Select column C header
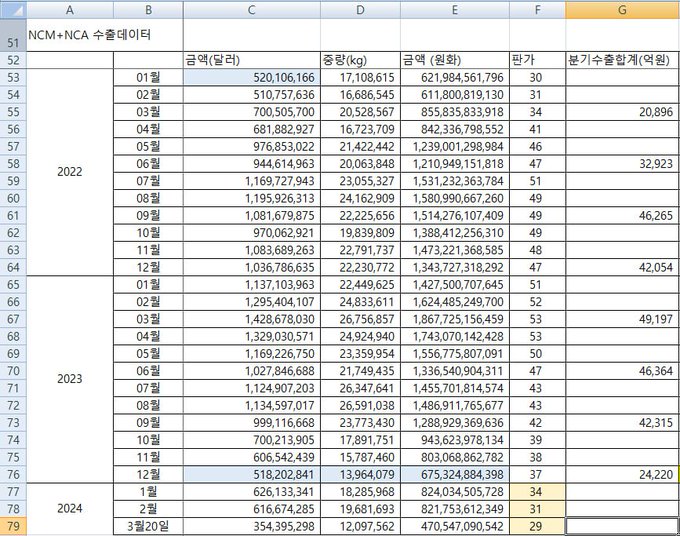This screenshot has width=680, height=536. 252,10
